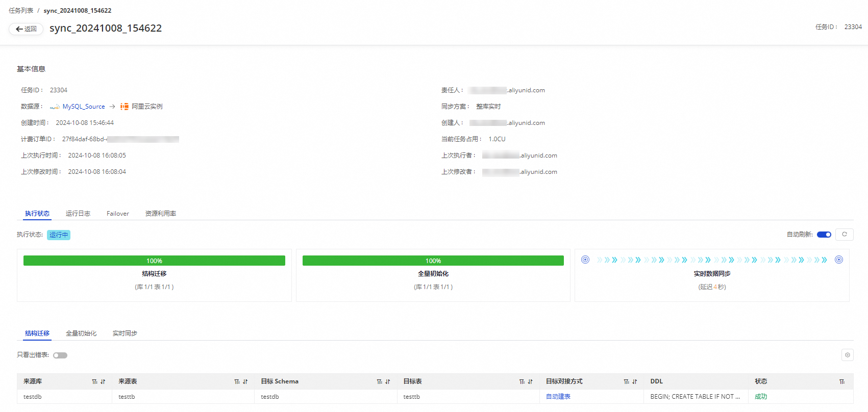
Task: Open the table column settings gear
Action: tap(848, 355)
